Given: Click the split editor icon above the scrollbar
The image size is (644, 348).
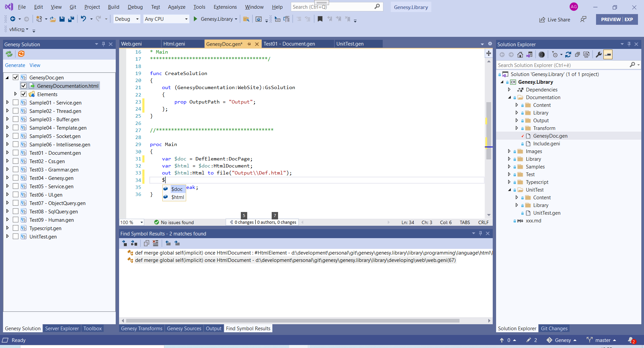Looking at the screenshot, I should coord(489,53).
